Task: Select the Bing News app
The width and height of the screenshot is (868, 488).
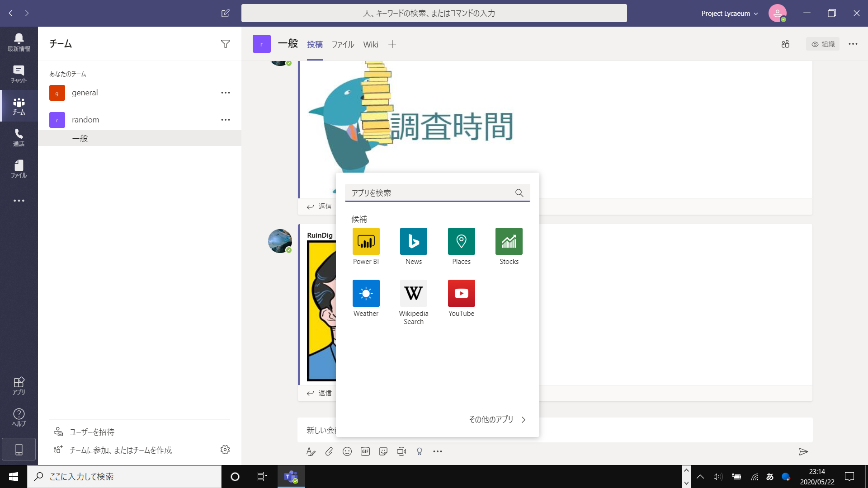Action: 413,241
